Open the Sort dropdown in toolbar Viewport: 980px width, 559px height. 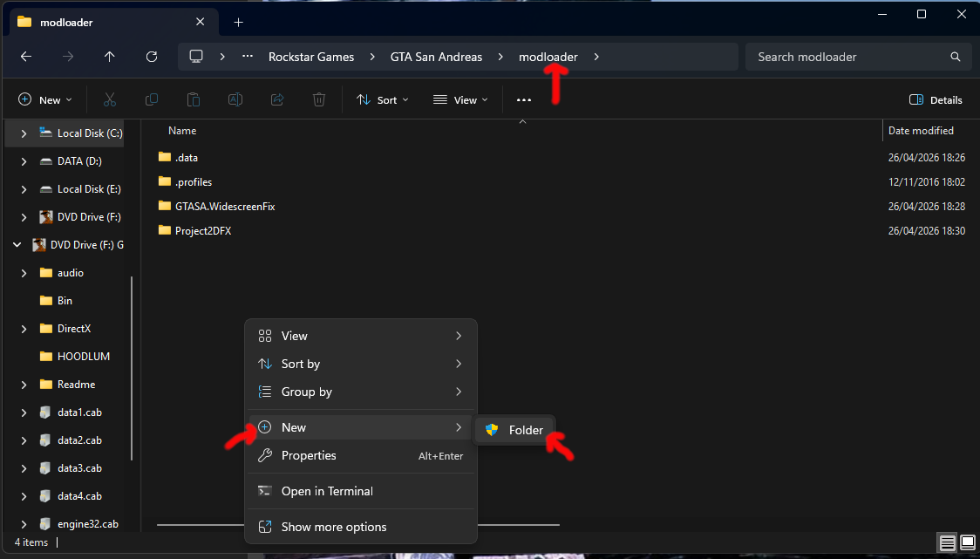383,100
